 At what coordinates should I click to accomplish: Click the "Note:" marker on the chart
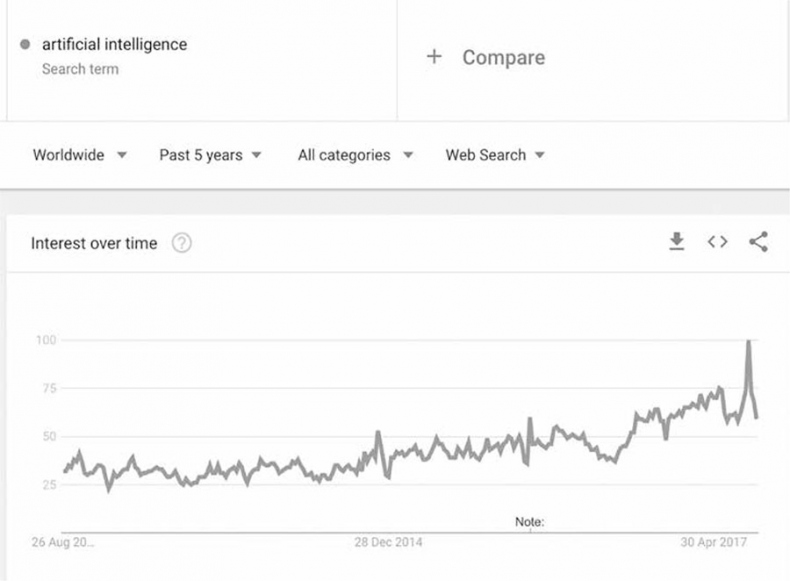point(529,522)
